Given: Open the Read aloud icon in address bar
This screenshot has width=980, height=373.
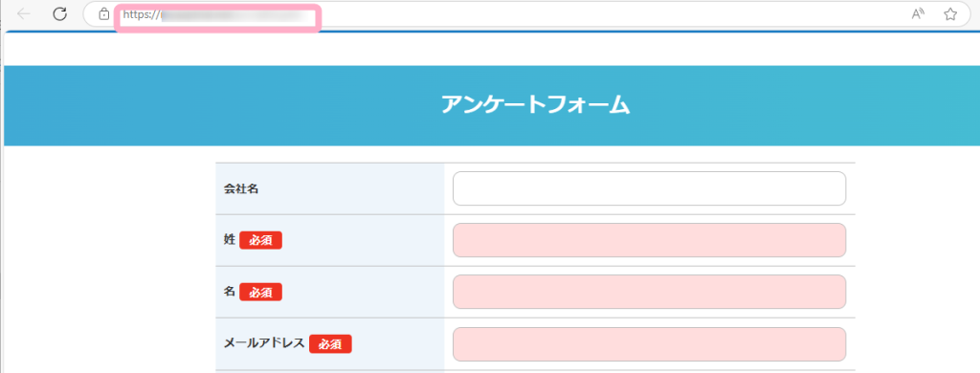Looking at the screenshot, I should (918, 14).
